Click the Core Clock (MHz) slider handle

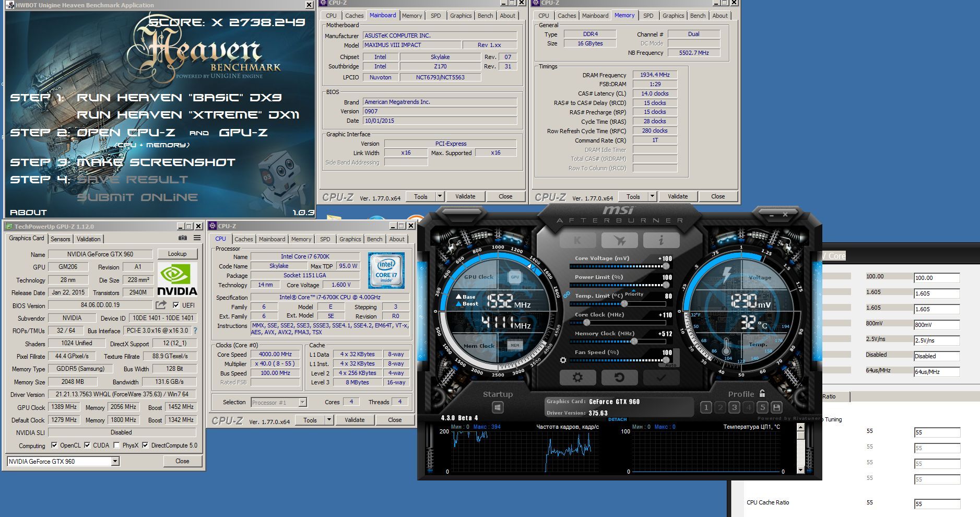pyautogui.click(x=586, y=323)
